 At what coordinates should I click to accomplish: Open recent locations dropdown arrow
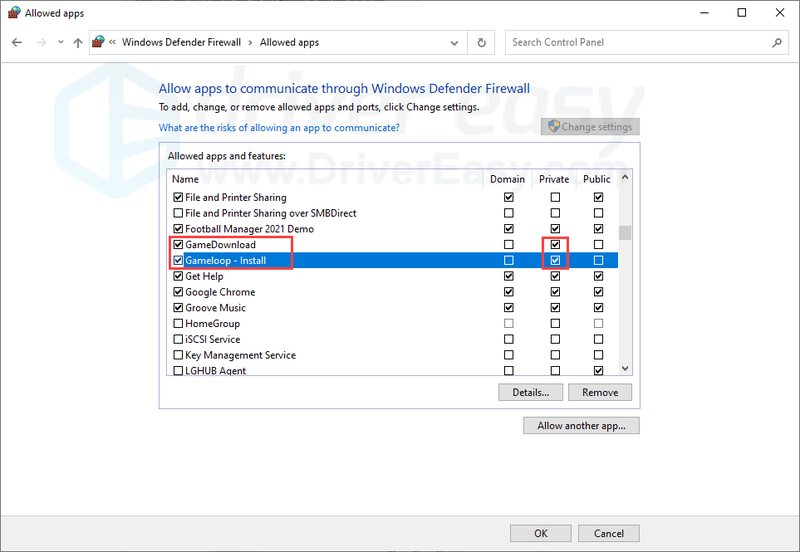click(61, 42)
